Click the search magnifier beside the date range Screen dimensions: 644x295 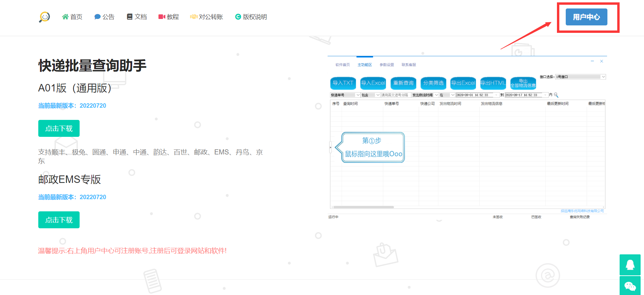tap(556, 95)
